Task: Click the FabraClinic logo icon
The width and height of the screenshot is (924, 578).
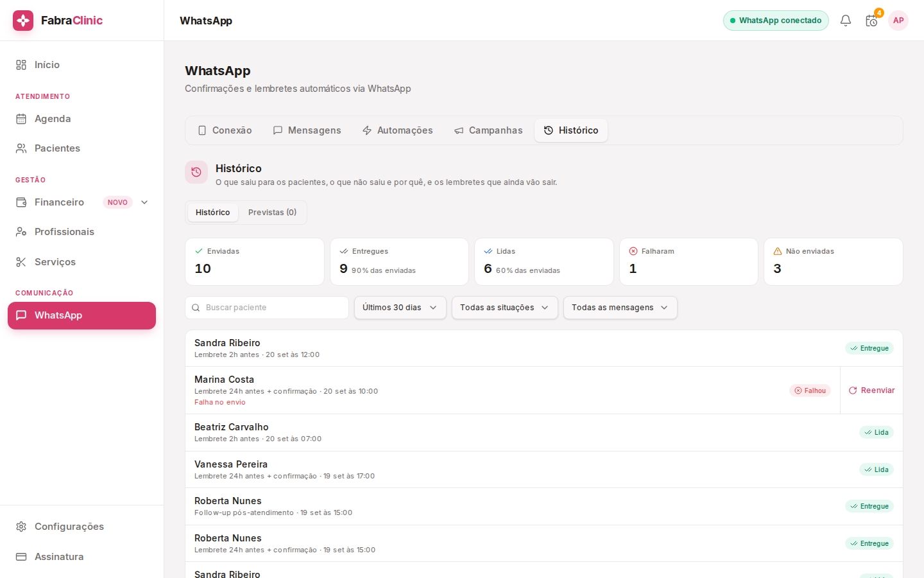Action: click(23, 21)
